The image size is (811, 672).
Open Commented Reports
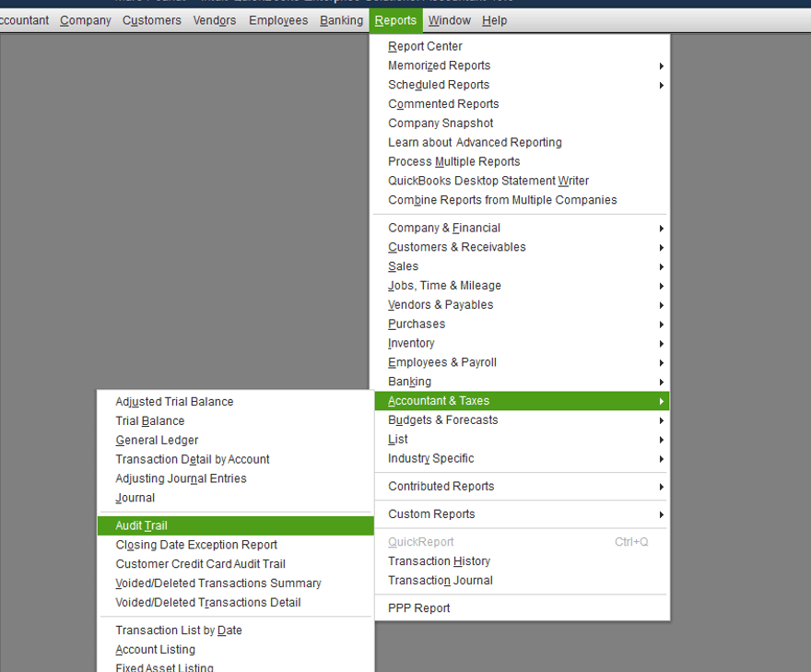click(522, 104)
